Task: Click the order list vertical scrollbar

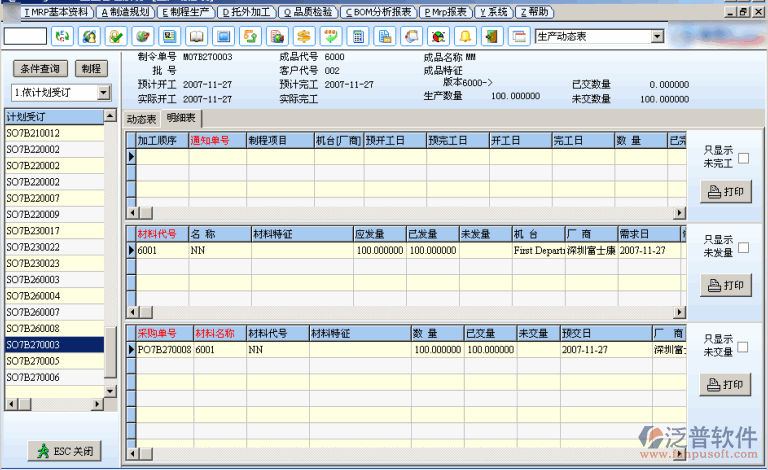Action: point(111,250)
